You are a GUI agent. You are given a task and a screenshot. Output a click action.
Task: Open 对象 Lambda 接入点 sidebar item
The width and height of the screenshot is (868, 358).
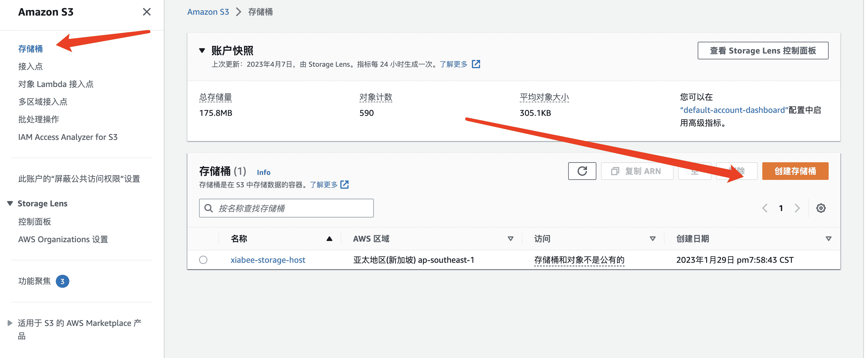pos(55,84)
